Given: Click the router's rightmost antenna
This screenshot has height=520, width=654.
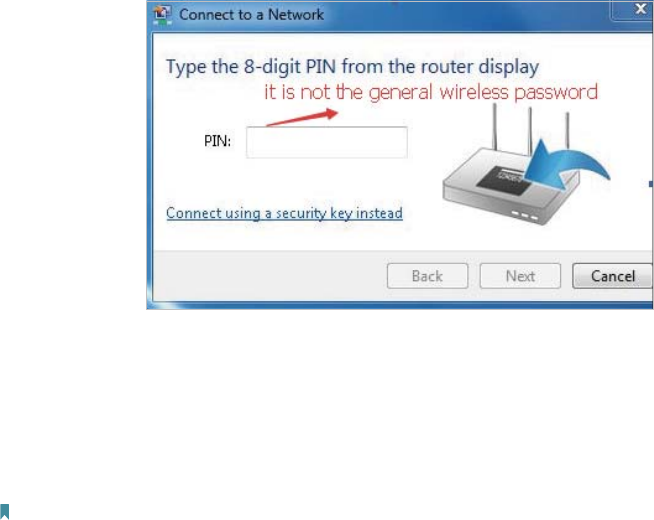Looking at the screenshot, I should tap(567, 131).
